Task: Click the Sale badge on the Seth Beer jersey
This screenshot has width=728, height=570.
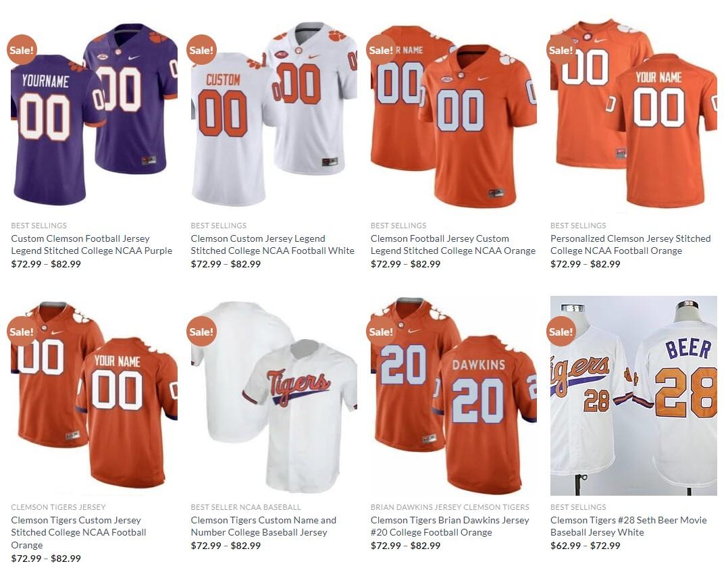Action: coord(561,332)
